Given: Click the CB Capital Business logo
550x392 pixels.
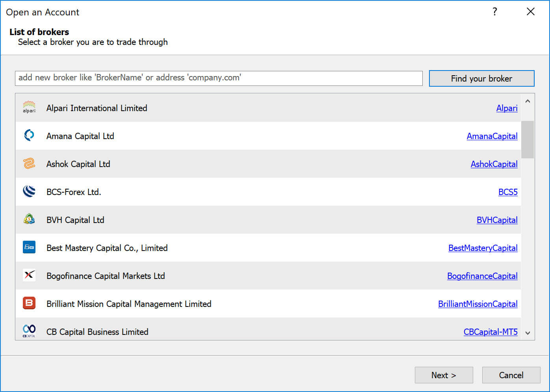Looking at the screenshot, I should pos(29,331).
